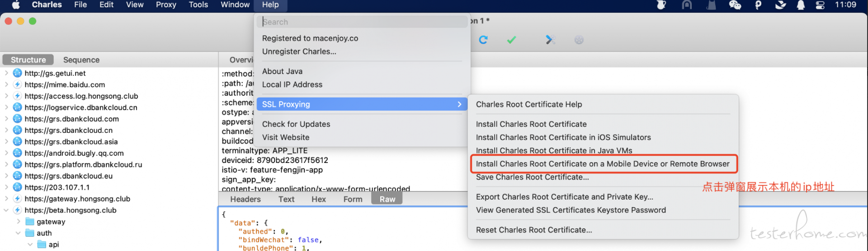Open the SSL Proxying submenu
Viewport: 868px width, 251px height.
(362, 104)
